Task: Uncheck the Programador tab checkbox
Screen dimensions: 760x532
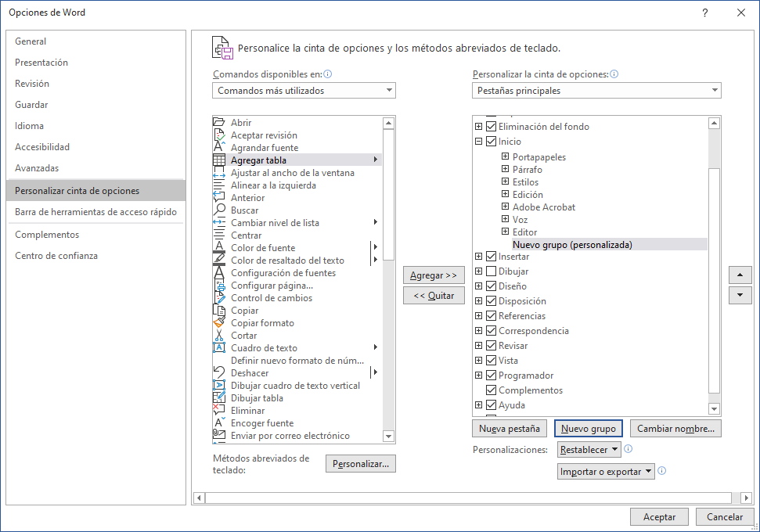Action: [x=491, y=376]
